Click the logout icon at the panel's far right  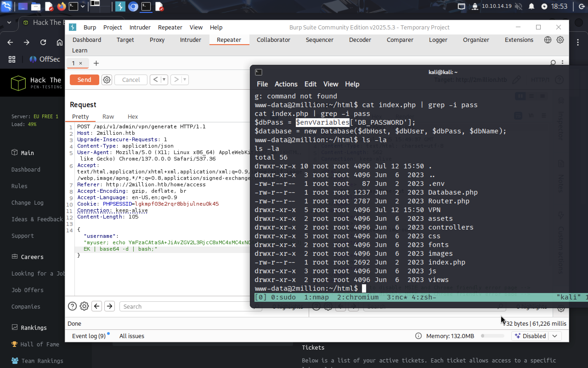[x=582, y=6]
